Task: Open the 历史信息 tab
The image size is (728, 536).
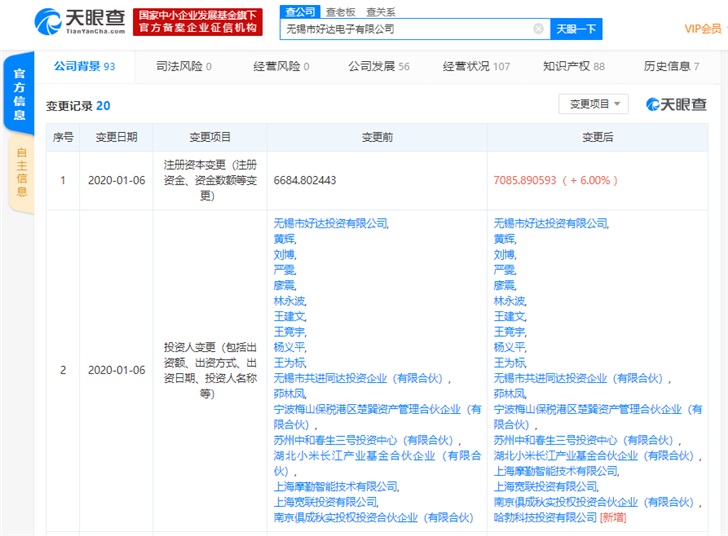Action: tap(671, 67)
